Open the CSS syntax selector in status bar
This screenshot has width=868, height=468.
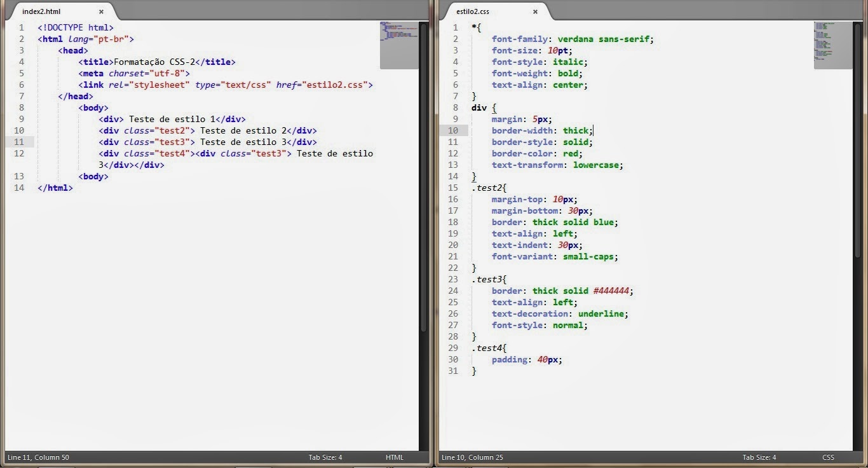828,457
